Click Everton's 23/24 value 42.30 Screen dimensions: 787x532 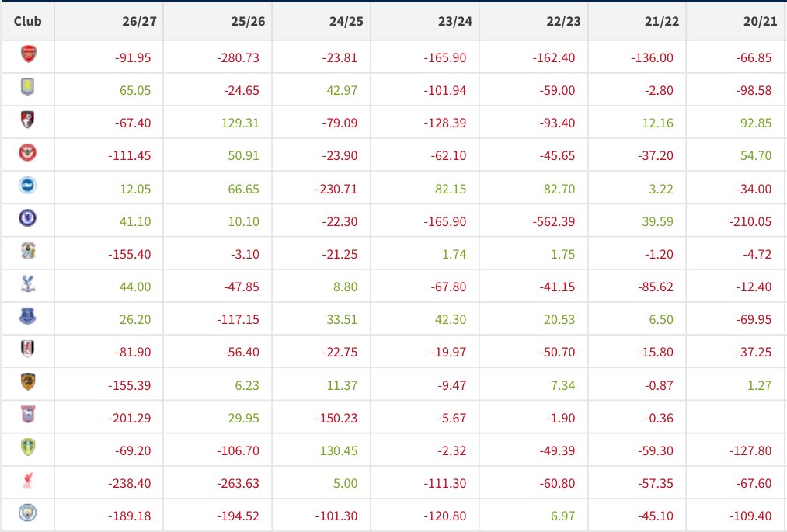point(451,319)
